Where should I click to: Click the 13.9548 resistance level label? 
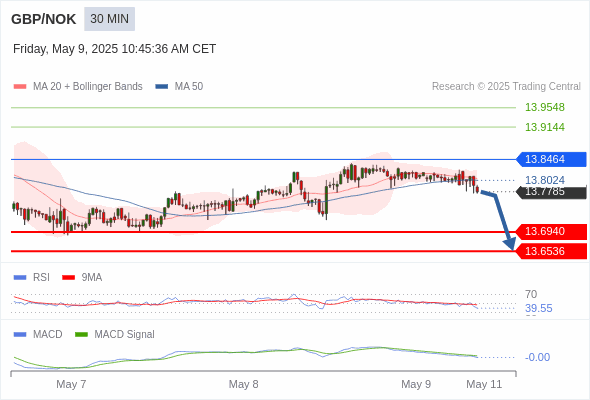544,107
